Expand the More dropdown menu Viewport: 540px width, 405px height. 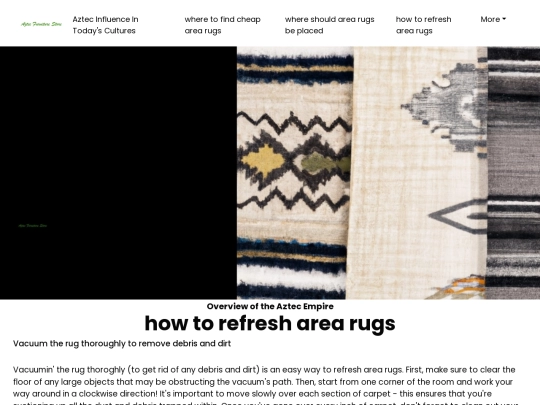click(x=493, y=19)
